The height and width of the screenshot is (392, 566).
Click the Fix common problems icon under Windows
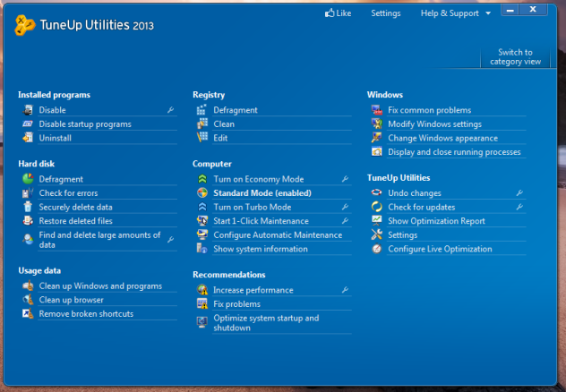[376, 109]
